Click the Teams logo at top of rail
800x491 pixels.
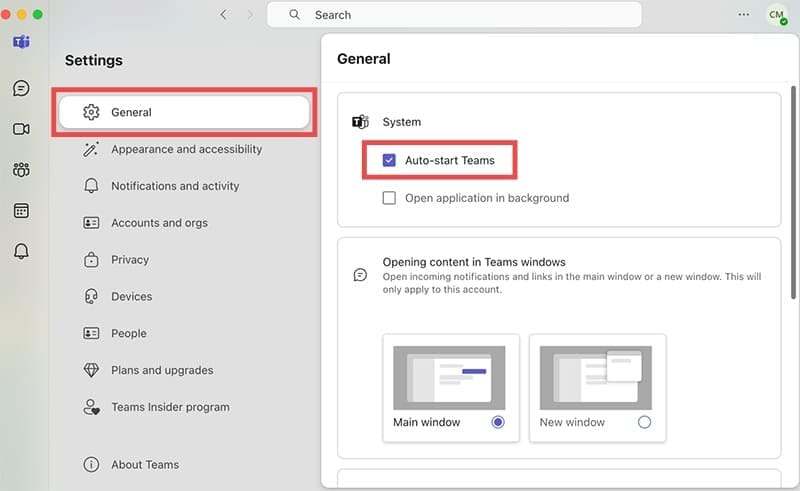[21, 41]
